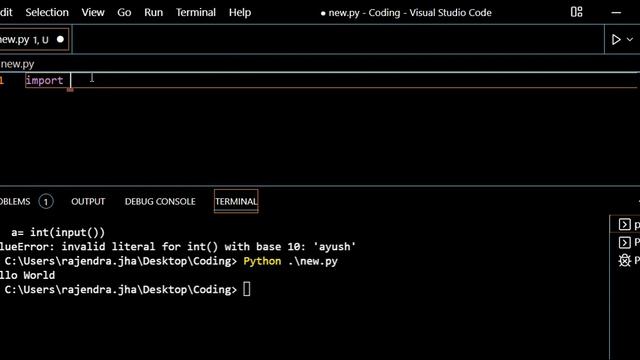Open the Terminal menu

196,12
